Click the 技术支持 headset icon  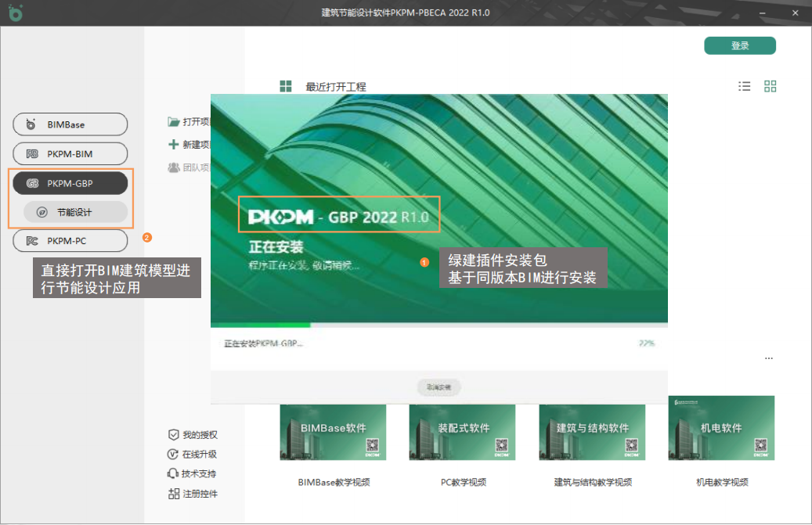174,474
